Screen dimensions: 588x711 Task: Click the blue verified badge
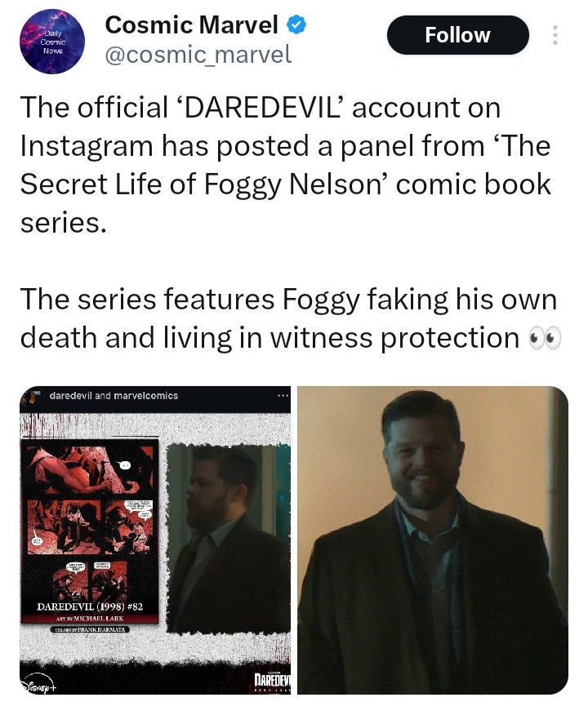click(x=296, y=24)
